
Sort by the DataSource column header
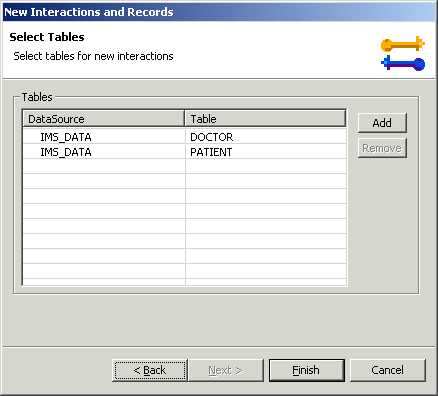pyautogui.click(x=103, y=119)
